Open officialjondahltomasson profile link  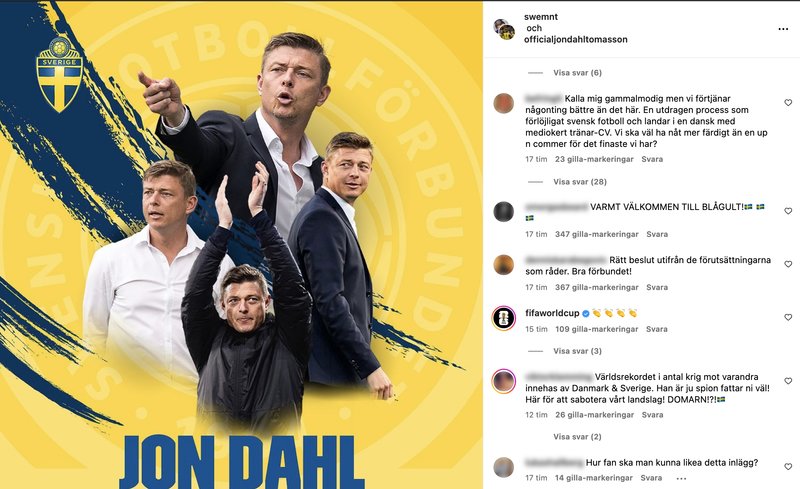576,39
